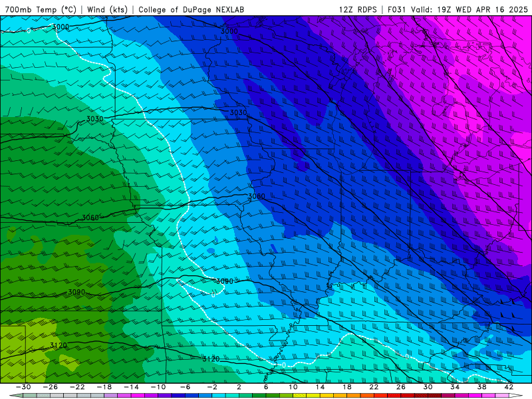This screenshot has width=532, height=399.
Task: Click the -22 value on the color scale
Action: (x=77, y=387)
